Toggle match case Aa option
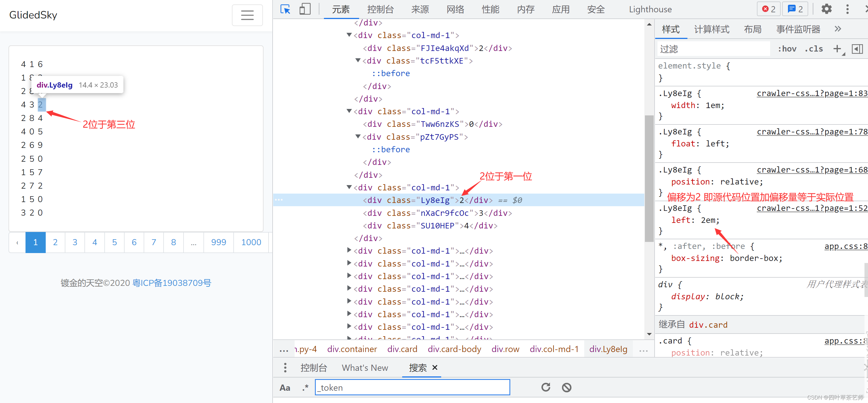 (285, 387)
